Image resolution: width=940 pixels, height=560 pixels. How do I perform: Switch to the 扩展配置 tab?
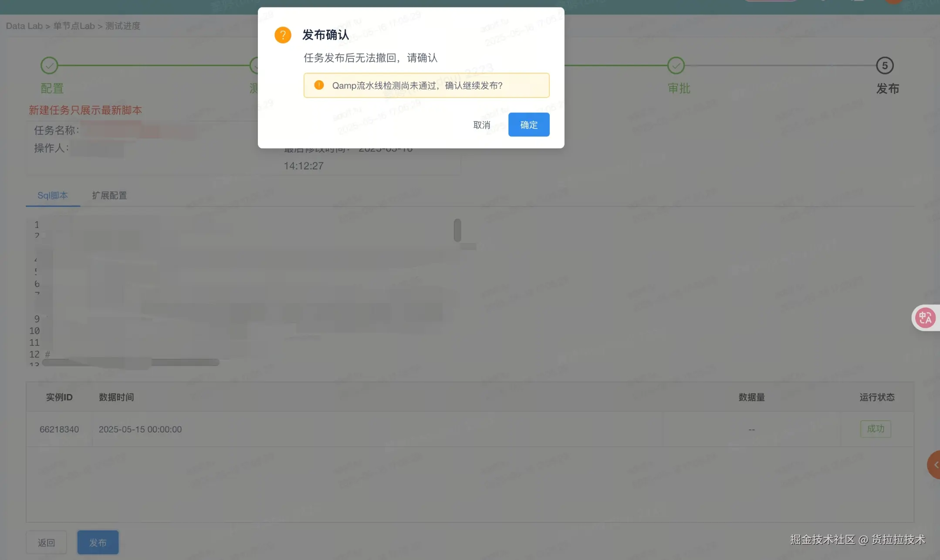click(110, 195)
